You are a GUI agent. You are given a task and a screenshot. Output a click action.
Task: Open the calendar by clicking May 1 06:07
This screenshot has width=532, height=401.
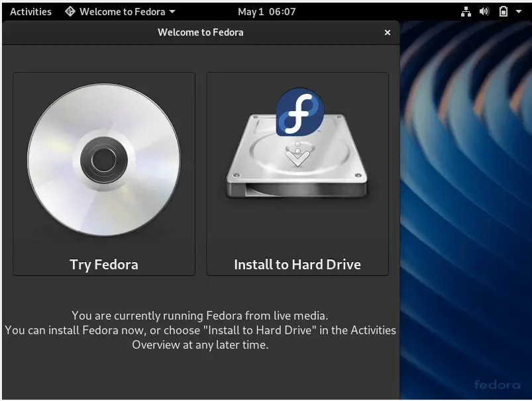266,11
